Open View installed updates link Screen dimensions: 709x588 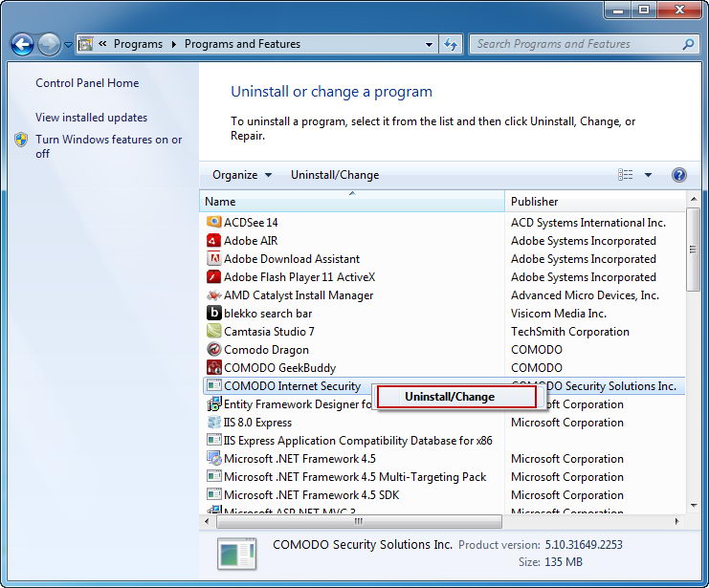point(91,118)
